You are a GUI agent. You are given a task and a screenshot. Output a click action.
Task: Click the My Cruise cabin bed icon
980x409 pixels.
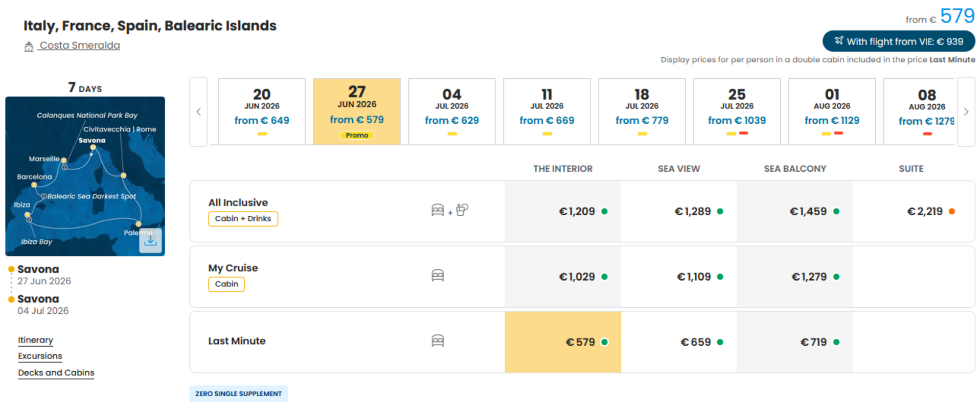pyautogui.click(x=438, y=276)
